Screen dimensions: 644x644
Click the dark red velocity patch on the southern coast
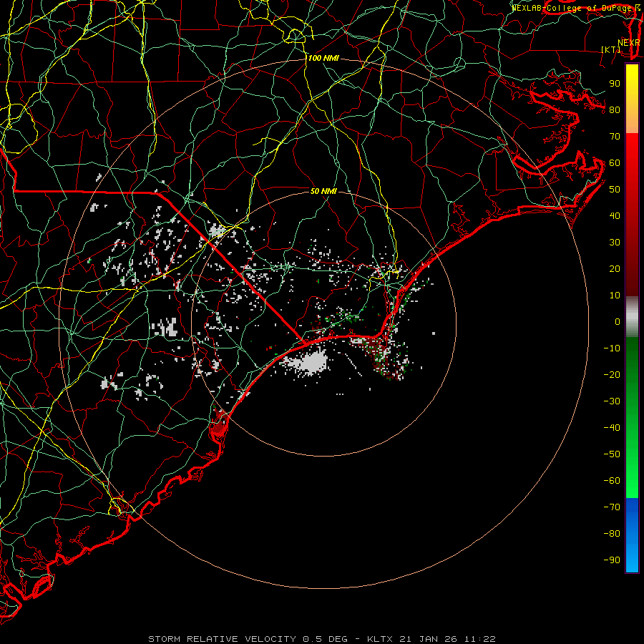(218, 428)
